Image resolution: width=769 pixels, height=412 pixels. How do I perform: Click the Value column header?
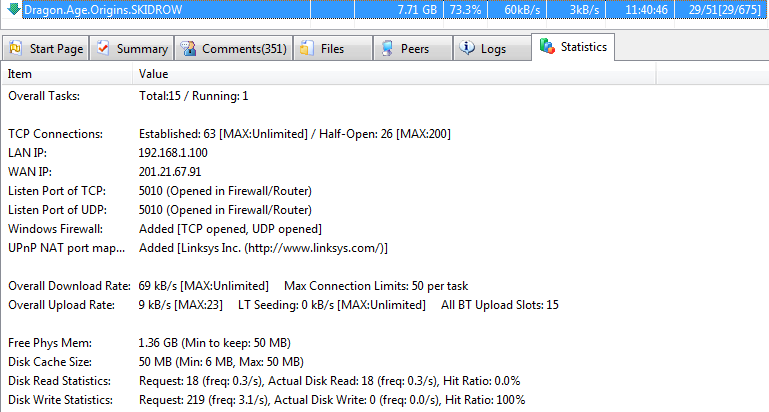[x=394, y=74]
